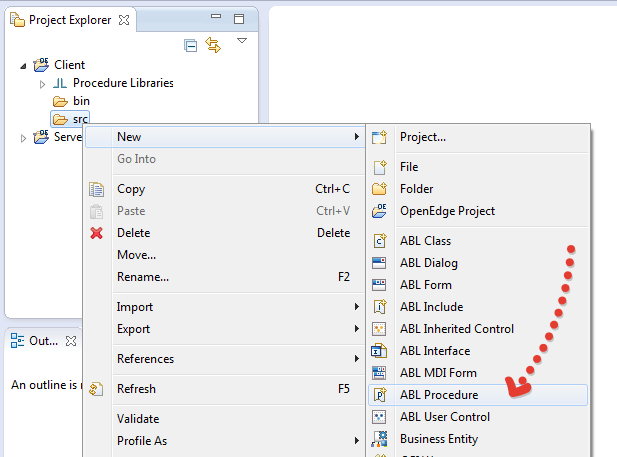The height and width of the screenshot is (457, 617).
Task: Toggle Link with Editor icon
Action: pyautogui.click(x=213, y=45)
